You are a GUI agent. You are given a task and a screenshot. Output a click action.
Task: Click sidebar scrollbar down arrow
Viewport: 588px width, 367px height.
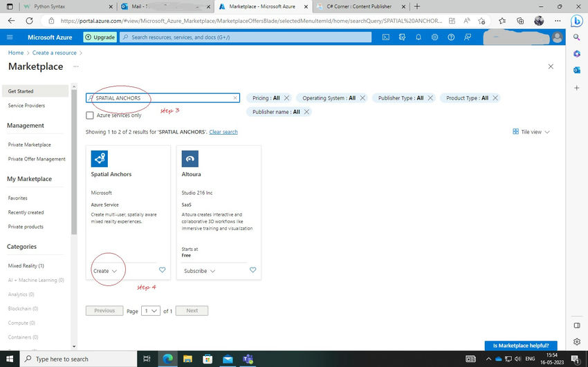pyautogui.click(x=74, y=346)
